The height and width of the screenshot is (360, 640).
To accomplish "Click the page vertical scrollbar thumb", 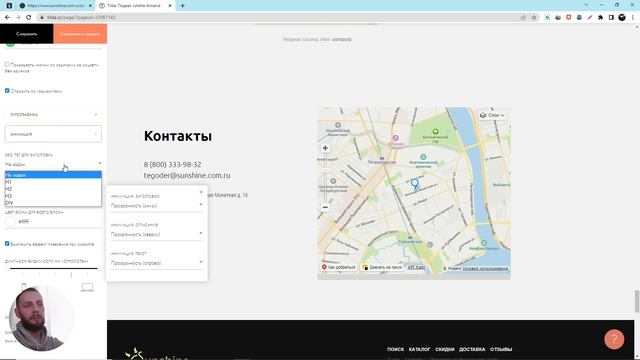I will click(x=636, y=301).
